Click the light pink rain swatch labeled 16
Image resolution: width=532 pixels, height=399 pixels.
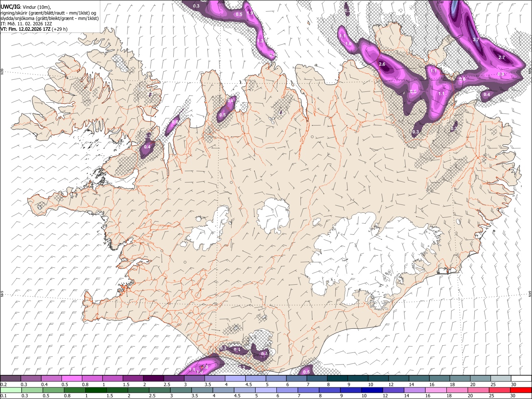[x=436, y=390]
